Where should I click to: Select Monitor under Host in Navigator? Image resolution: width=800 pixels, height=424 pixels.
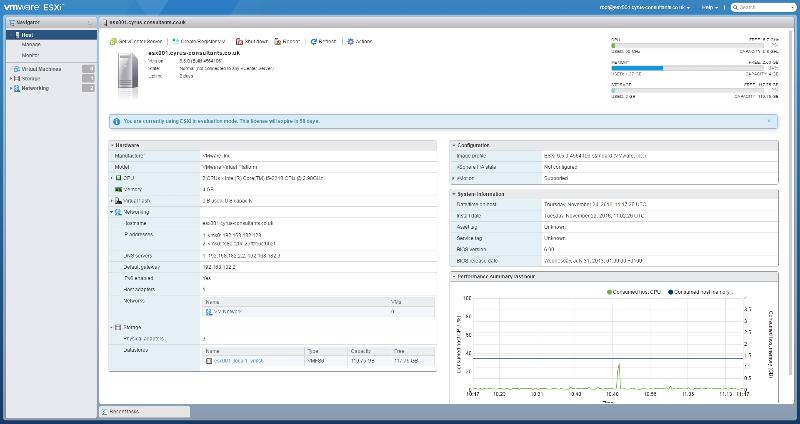(31, 55)
